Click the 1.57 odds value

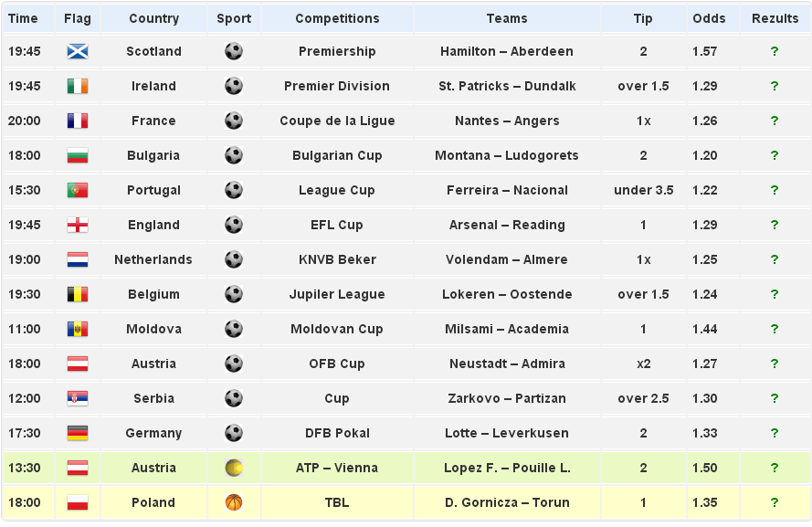[x=704, y=52]
